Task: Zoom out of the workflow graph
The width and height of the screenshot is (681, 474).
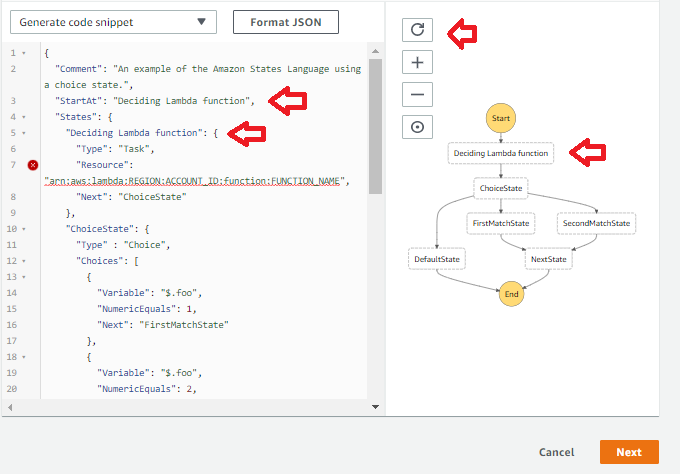Action: coord(417,95)
